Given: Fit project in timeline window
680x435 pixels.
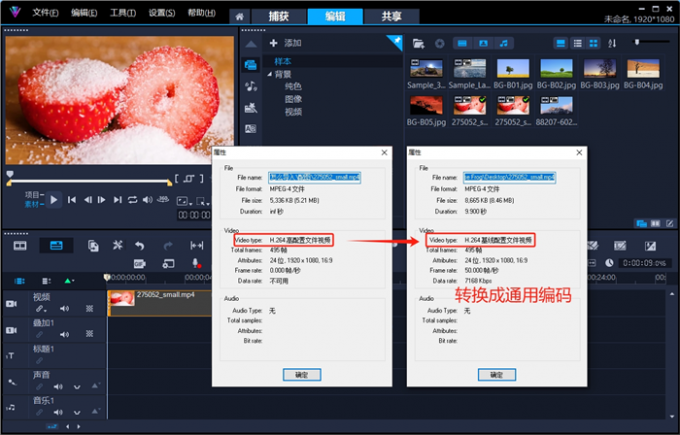Looking at the screenshot, I should [196, 246].
